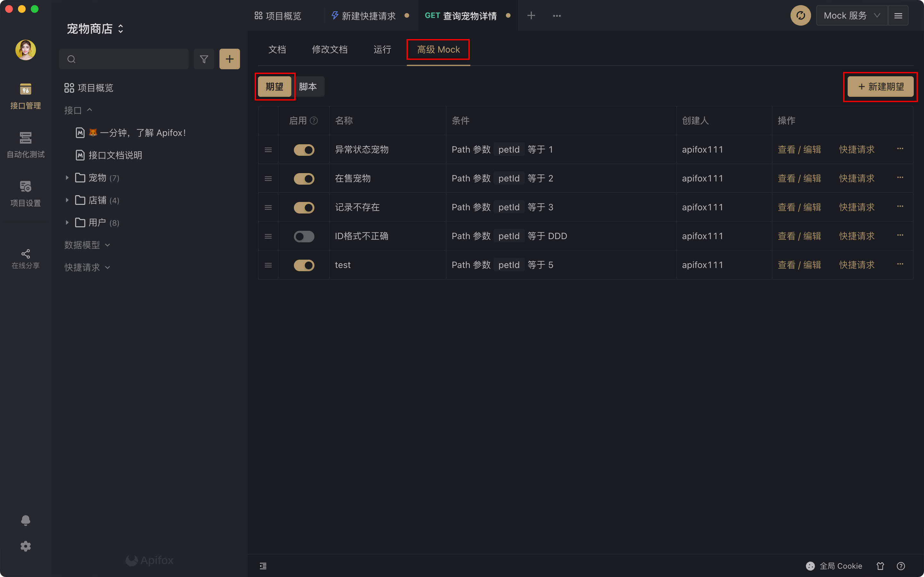Image resolution: width=924 pixels, height=577 pixels.
Task: Click the sidebar search input field
Action: (130, 59)
